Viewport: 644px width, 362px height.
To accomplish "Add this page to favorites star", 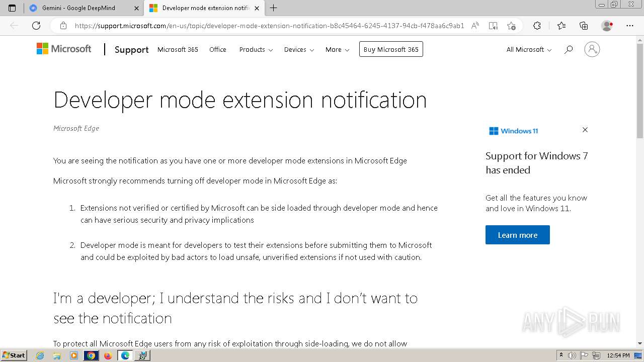I will [x=511, y=26].
